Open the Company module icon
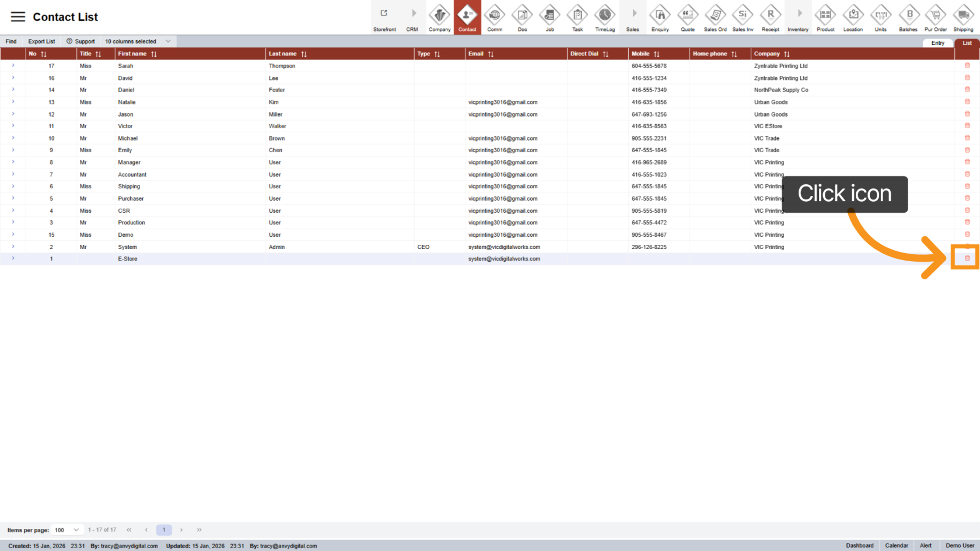The height and width of the screenshot is (551, 980). pos(439,16)
